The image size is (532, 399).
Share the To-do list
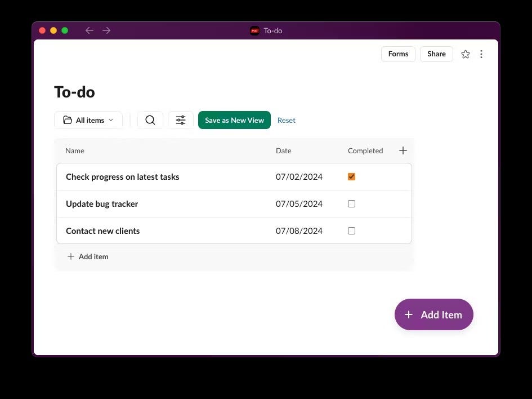pyautogui.click(x=436, y=54)
